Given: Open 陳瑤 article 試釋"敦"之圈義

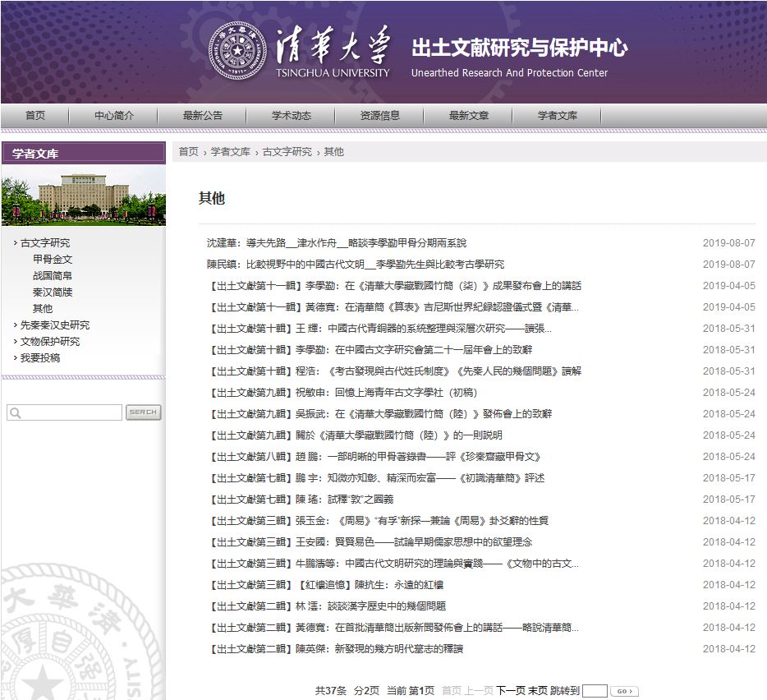Looking at the screenshot, I should (301, 500).
